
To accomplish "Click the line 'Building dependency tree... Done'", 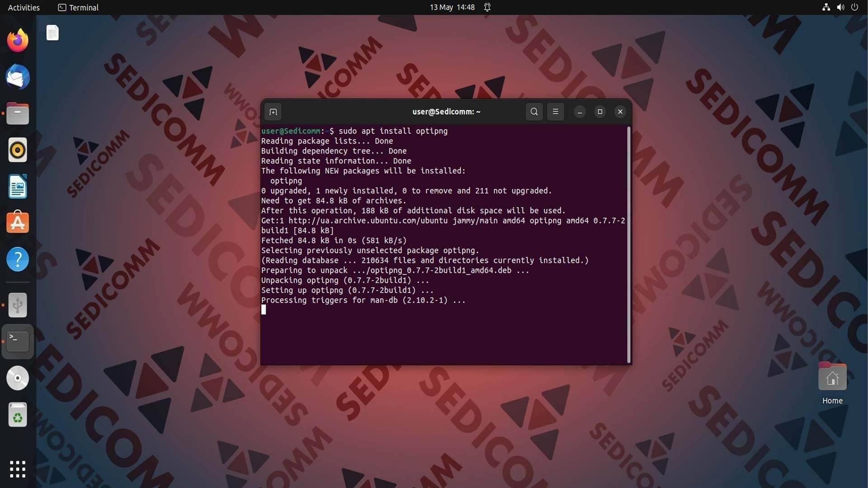I will (x=334, y=151).
